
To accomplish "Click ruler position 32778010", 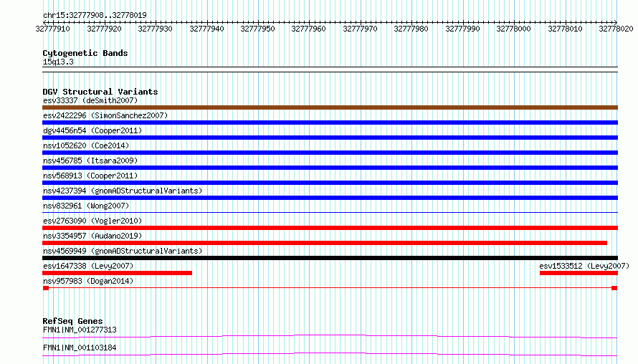I will point(565,29).
